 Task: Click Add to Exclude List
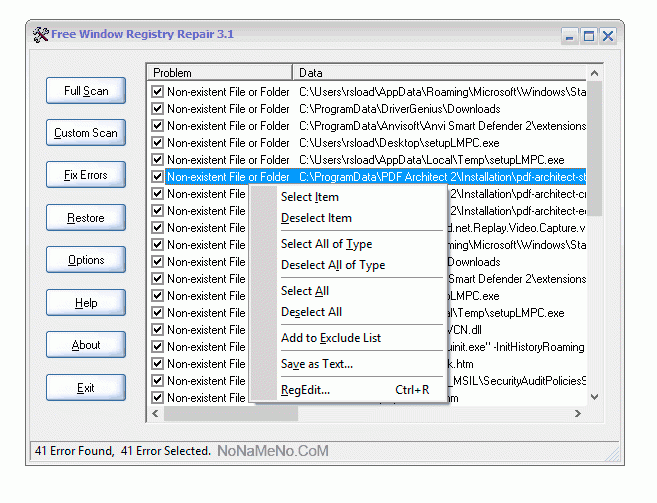pos(330,338)
